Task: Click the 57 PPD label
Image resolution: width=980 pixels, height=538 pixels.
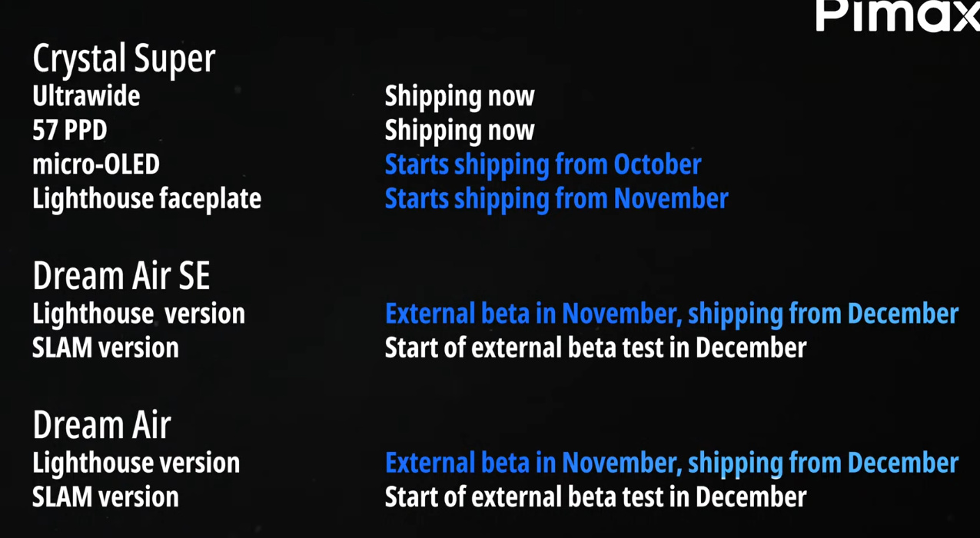Action: (x=70, y=130)
